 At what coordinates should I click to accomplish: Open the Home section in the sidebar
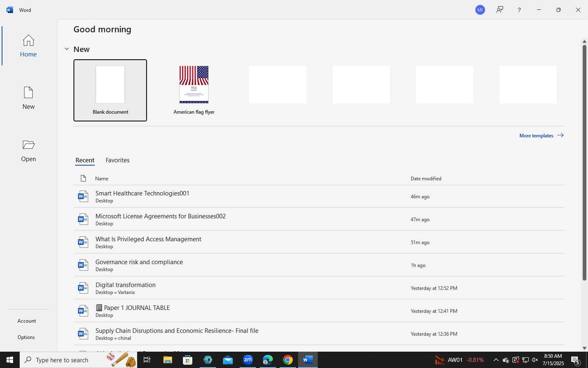(29, 46)
